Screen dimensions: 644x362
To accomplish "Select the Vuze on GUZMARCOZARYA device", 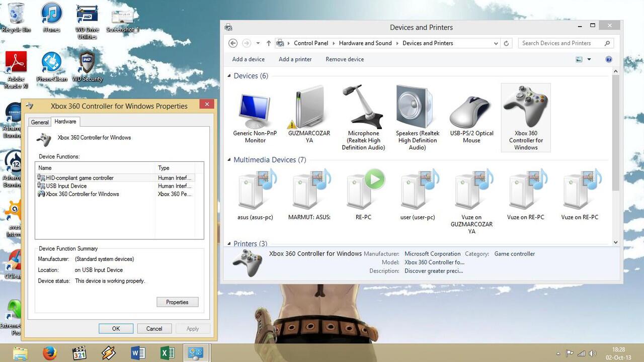I will [471, 201].
